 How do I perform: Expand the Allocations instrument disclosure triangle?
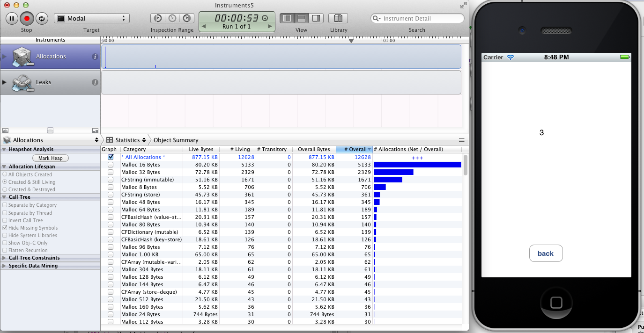pyautogui.click(x=5, y=57)
